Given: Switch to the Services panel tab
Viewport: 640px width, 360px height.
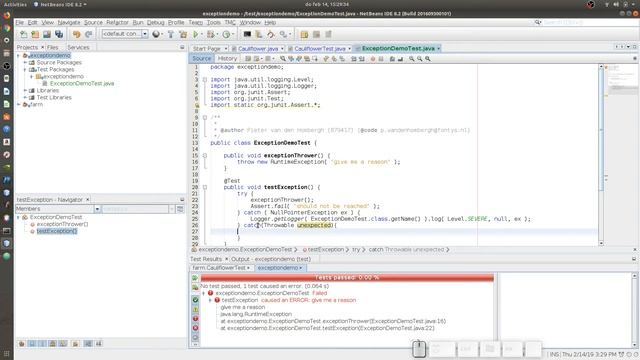Looking at the screenshot, I should tap(78, 47).
